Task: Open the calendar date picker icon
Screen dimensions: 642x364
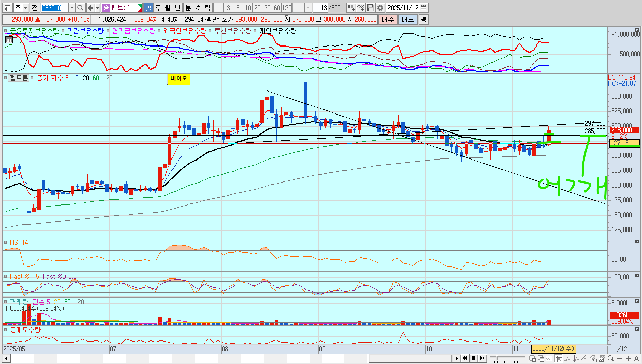Action: tap(423, 8)
